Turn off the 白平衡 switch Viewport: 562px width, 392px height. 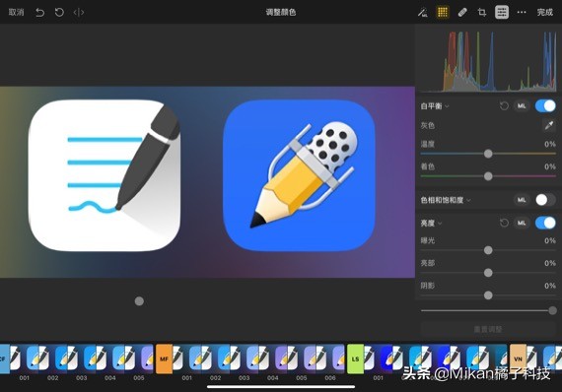point(545,106)
